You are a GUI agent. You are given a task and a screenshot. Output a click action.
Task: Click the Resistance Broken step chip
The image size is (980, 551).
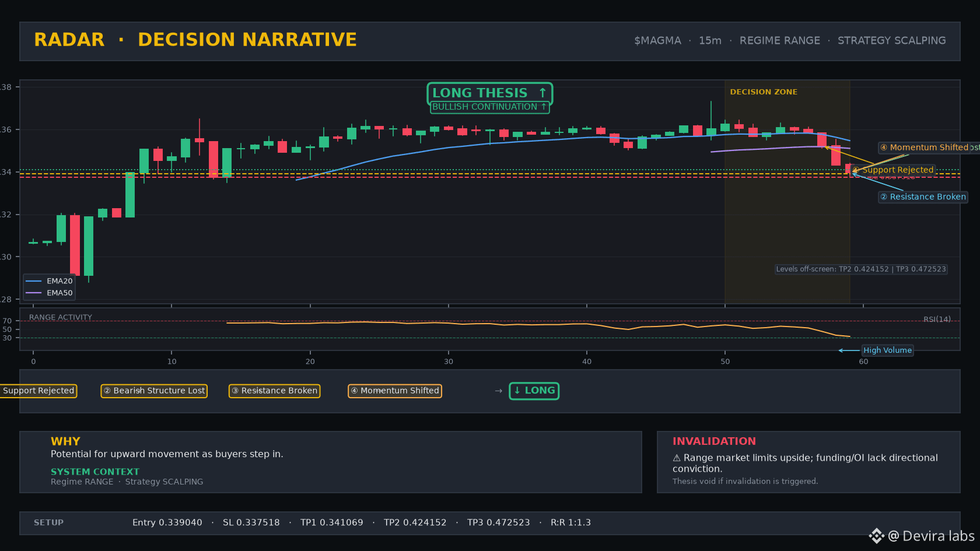click(x=274, y=391)
